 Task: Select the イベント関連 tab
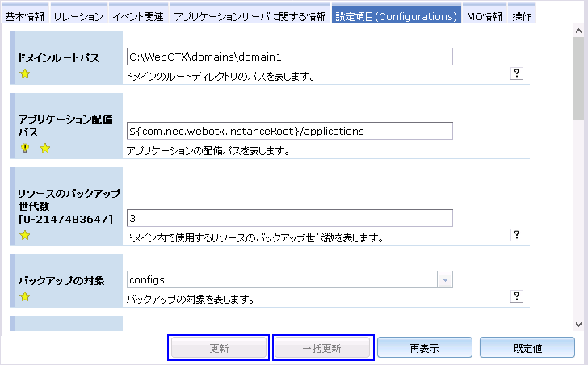pyautogui.click(x=138, y=16)
